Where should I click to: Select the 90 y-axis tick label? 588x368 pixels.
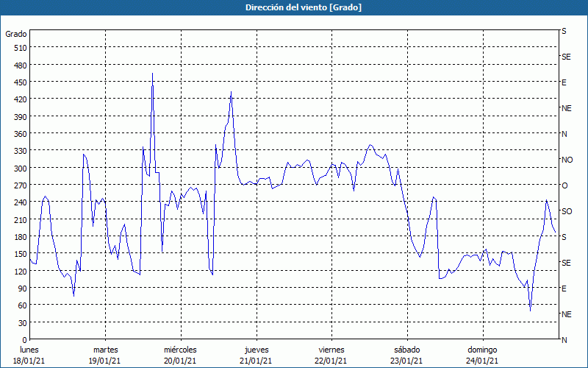point(22,289)
